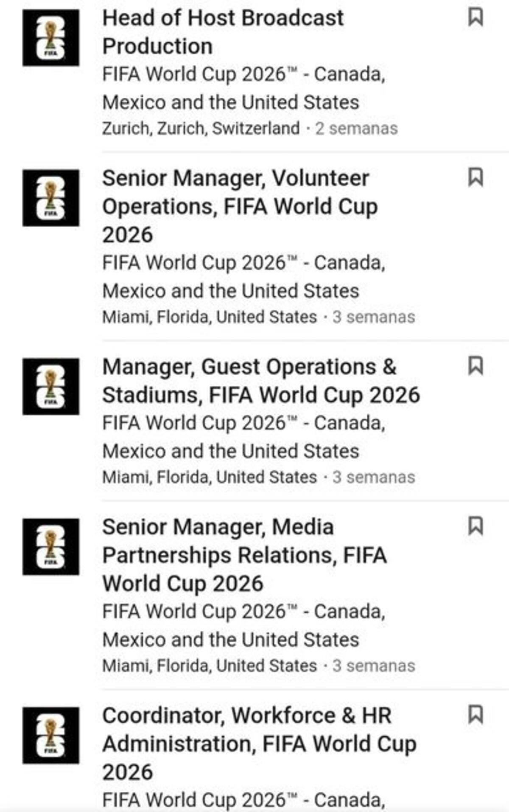Image resolution: width=509 pixels, height=812 pixels.
Task: Click FIFA logo beside Head of Host Broadcast
Action: click(51, 38)
